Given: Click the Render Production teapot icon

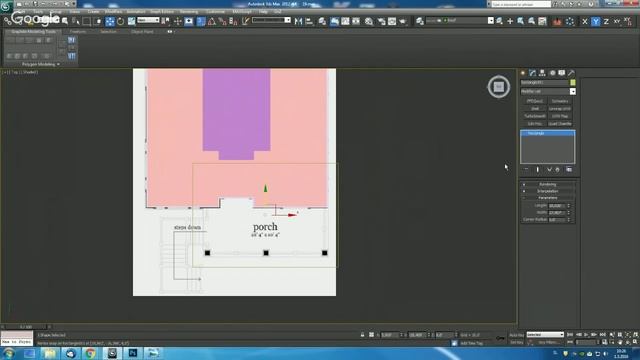Looking at the screenshot, I should click(403, 21).
